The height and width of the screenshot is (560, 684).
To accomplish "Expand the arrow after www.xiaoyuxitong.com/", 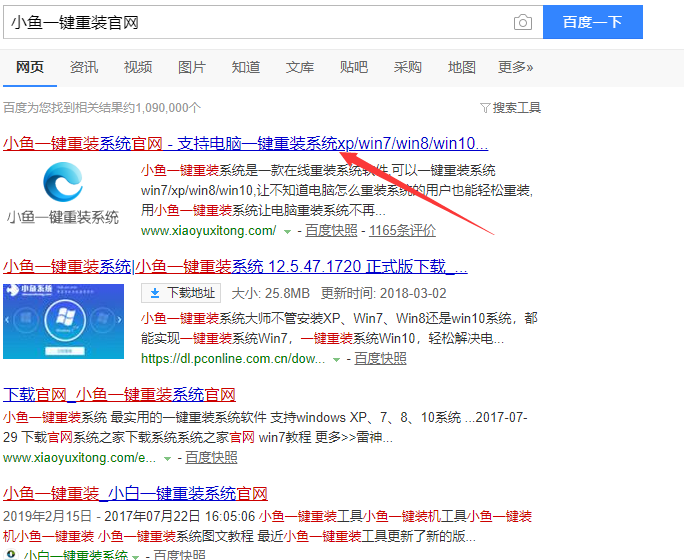I will coord(287,232).
